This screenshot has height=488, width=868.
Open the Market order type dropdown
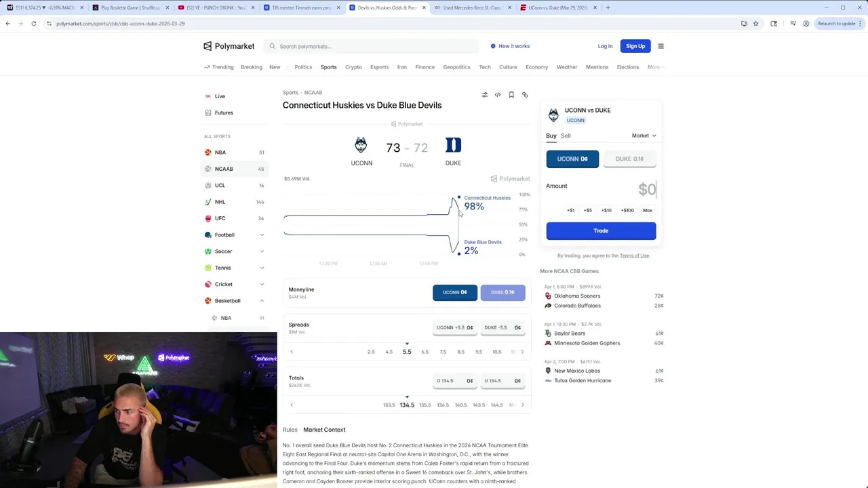pyautogui.click(x=644, y=136)
